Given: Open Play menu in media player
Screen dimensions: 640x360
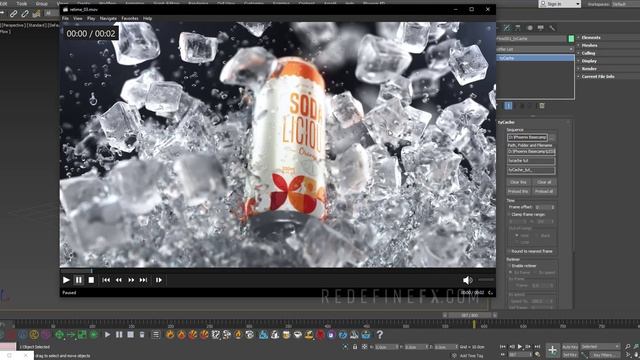Looking at the screenshot, I should (x=91, y=18).
